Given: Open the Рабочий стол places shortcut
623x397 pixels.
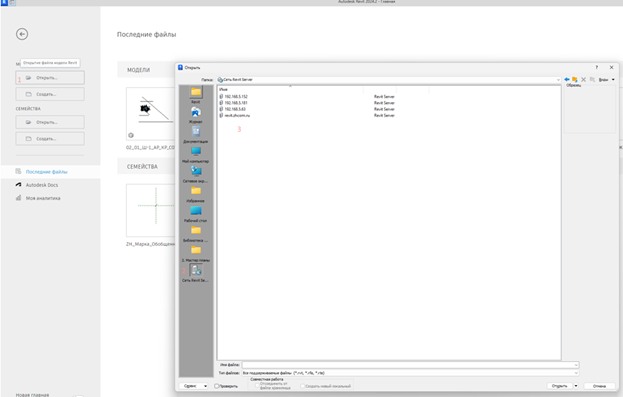Looking at the screenshot, I should coord(195,214).
